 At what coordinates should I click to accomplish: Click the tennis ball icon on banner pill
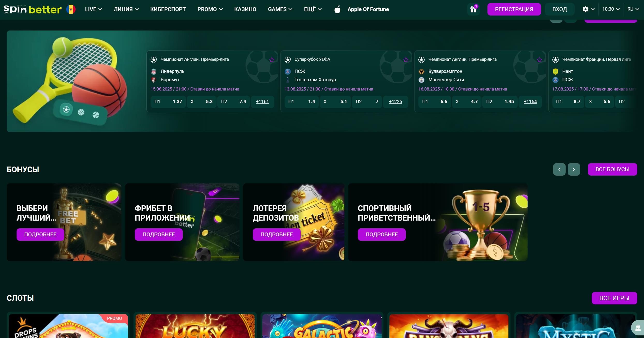[x=96, y=115]
